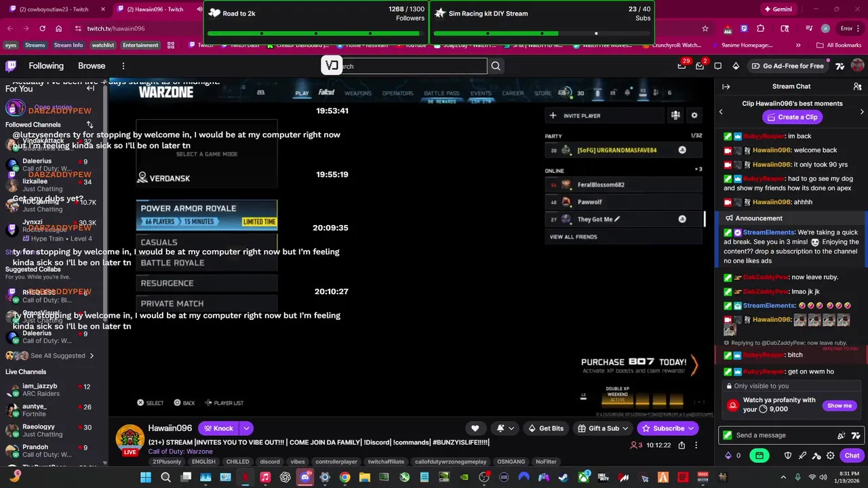The image size is (868, 488).
Task: Go to next chat highlight card
Action: pos(862,112)
